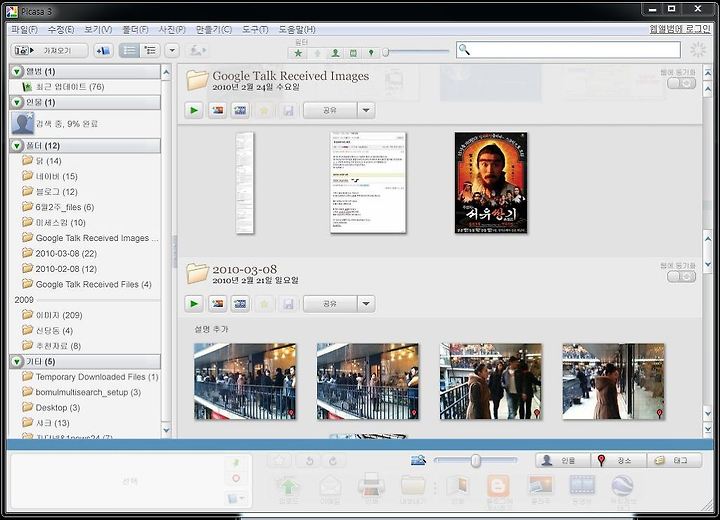The image size is (720, 520).
Task: Switch to tree folder structure view
Action: coord(150,51)
